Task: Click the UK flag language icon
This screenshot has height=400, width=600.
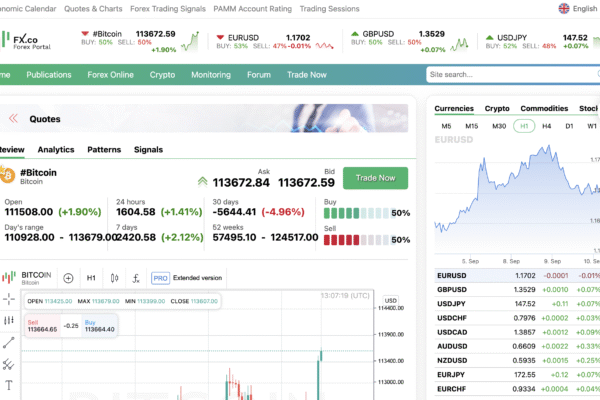Action: [564, 8]
